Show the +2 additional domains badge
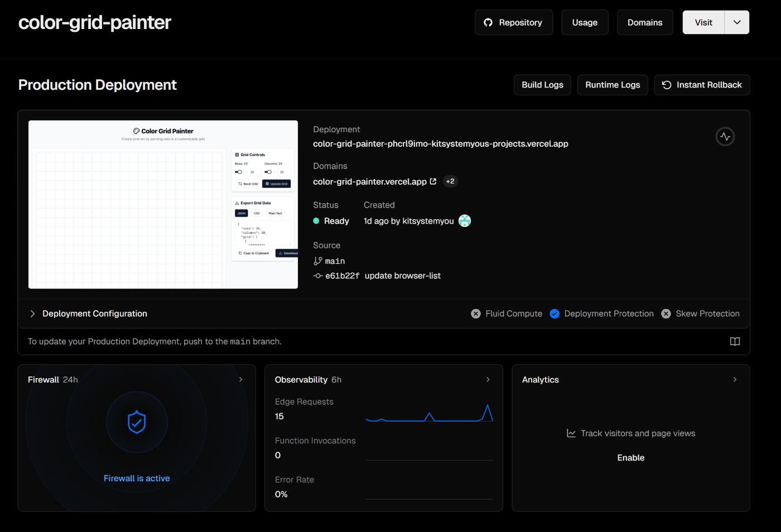The height and width of the screenshot is (532, 781). (450, 181)
